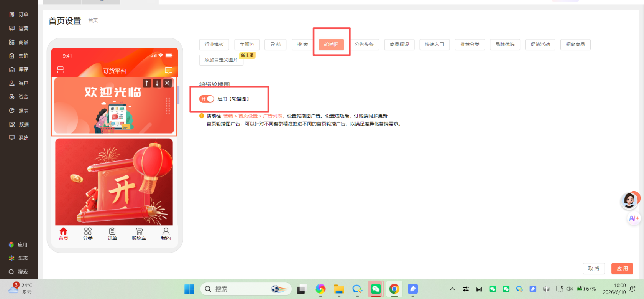Open 搜索 in the sidebar

(x=18, y=272)
